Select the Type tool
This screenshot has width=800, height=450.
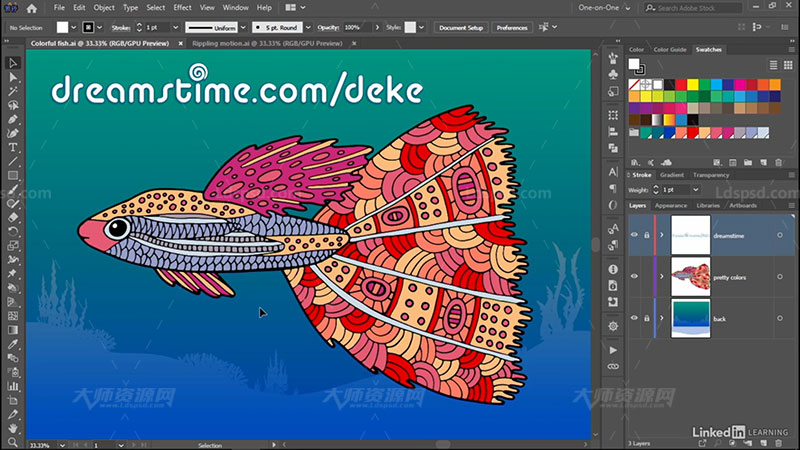point(13,147)
